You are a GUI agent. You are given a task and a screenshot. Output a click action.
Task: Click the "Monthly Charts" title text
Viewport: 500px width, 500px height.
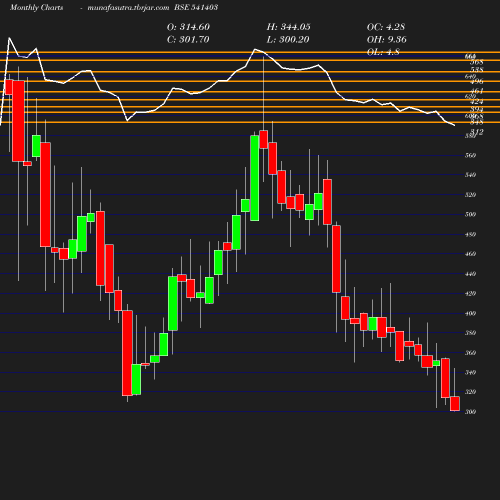click(37, 7)
